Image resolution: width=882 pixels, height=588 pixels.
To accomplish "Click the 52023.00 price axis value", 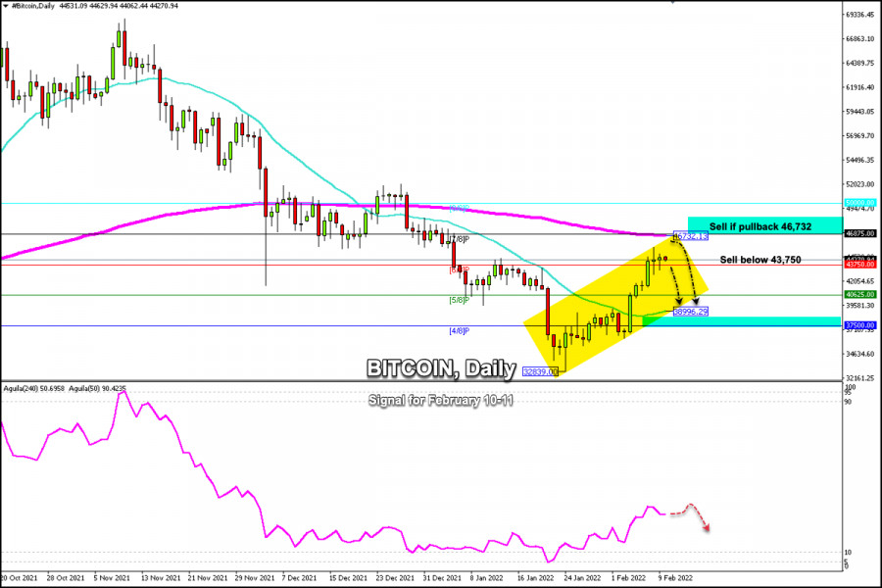I will tap(860, 184).
